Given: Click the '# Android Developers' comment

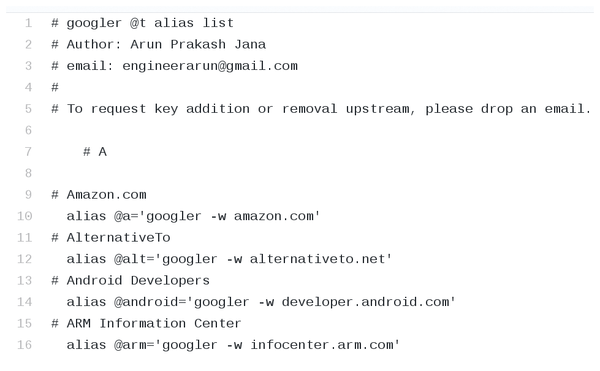Looking at the screenshot, I should (x=130, y=280).
